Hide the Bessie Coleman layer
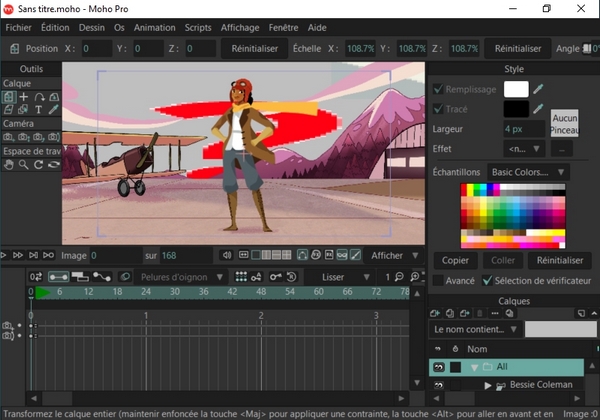The image size is (600, 420). 439,385
